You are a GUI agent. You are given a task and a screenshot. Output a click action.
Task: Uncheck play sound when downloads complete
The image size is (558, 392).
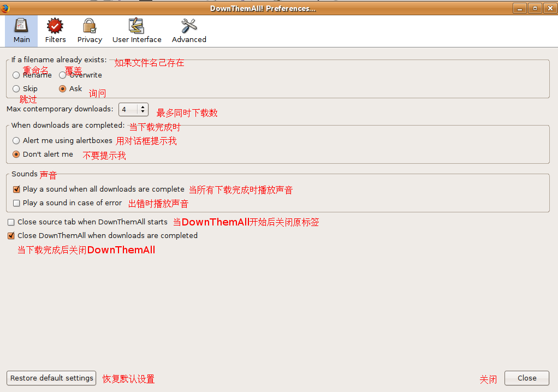[16, 189]
